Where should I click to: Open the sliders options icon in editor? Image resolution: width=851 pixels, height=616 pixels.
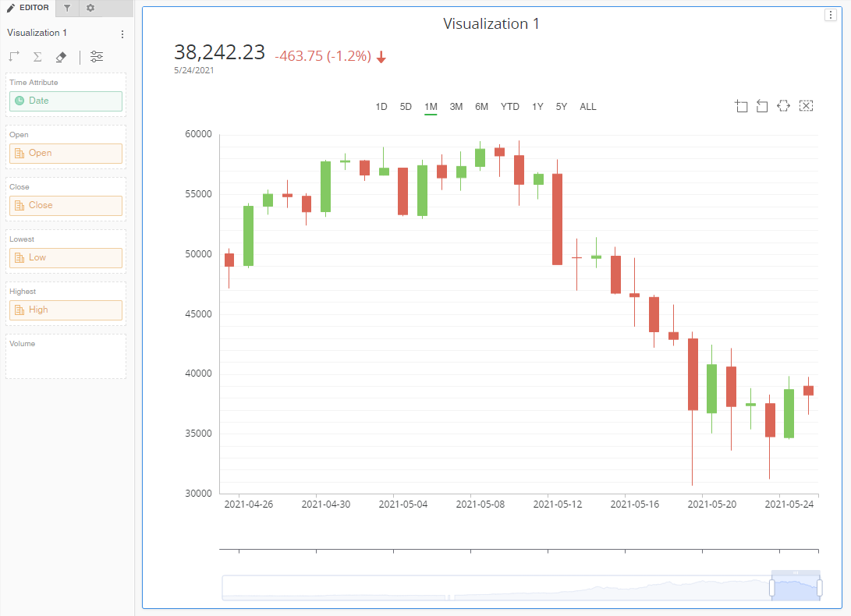click(x=97, y=57)
